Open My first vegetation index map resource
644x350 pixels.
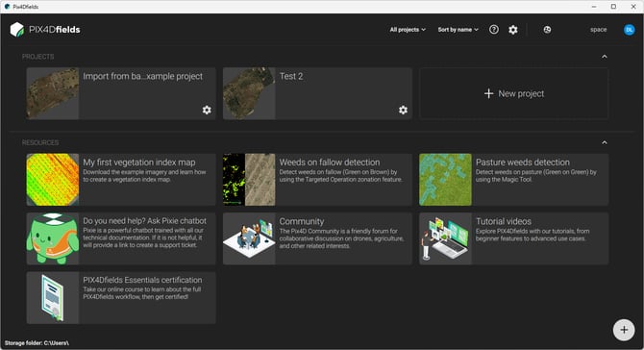(x=121, y=180)
